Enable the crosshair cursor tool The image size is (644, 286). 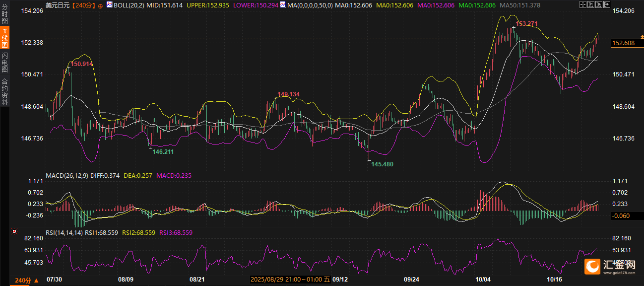[x=583, y=4]
